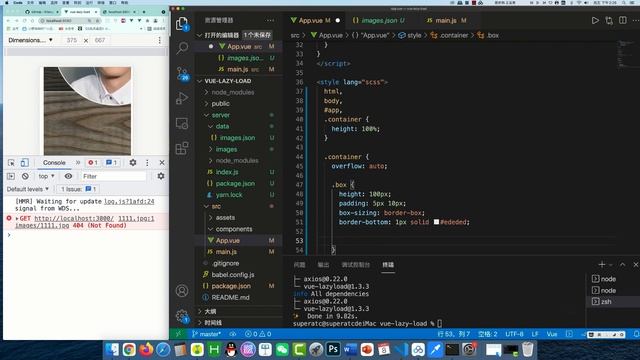This screenshot has width=640, height=360.
Task: Add a new terminal with plus icon
Action: pos(602,264)
